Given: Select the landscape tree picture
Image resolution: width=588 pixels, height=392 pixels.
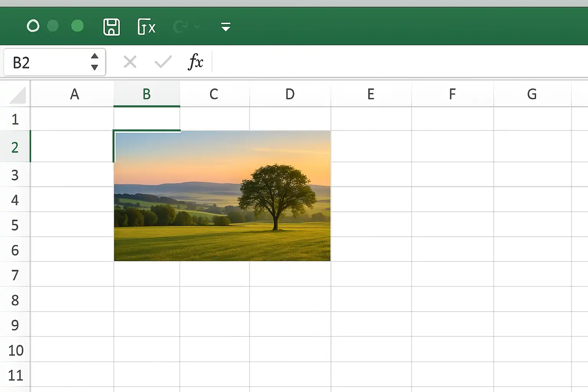Looking at the screenshot, I should coord(222,196).
